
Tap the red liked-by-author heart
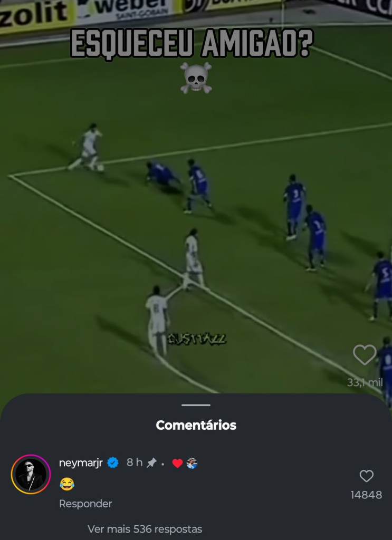[177, 464]
